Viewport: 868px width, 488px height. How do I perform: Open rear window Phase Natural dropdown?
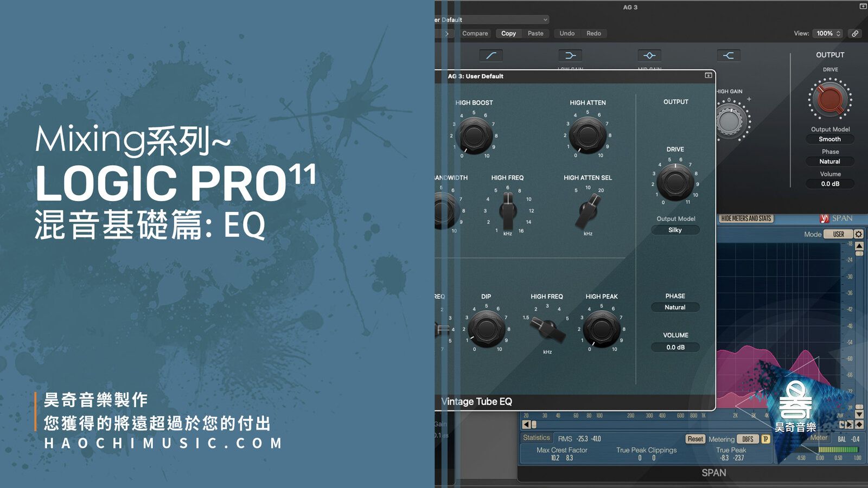(x=830, y=162)
